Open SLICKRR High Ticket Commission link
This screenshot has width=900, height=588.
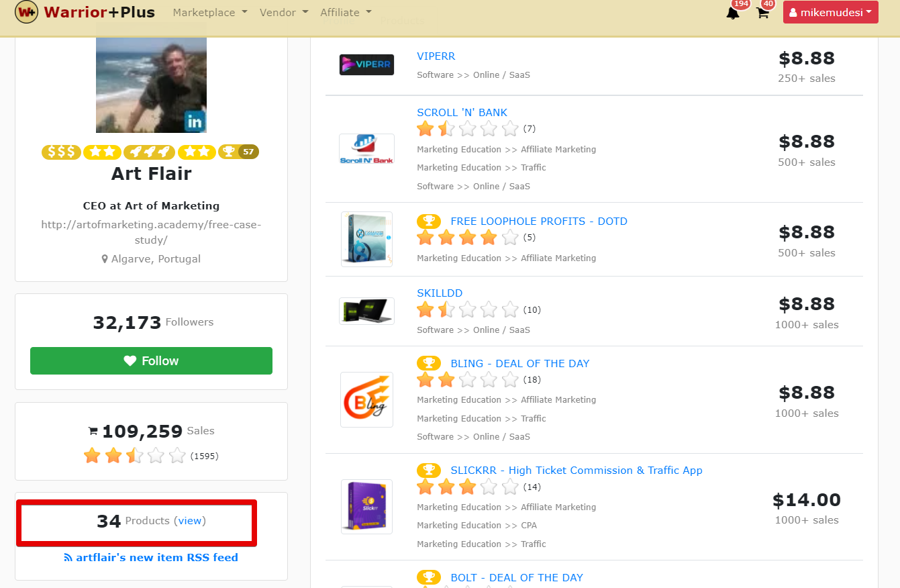coord(577,471)
